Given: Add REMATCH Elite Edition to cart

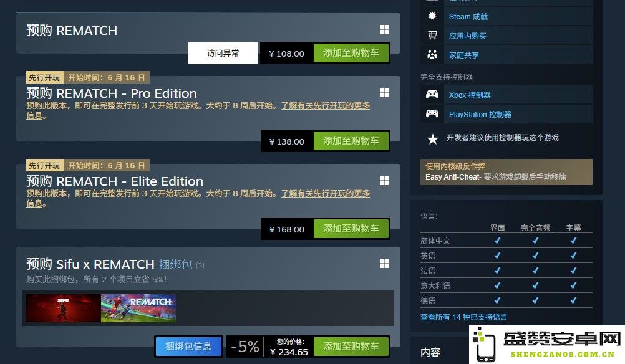Looking at the screenshot, I should 351,229.
